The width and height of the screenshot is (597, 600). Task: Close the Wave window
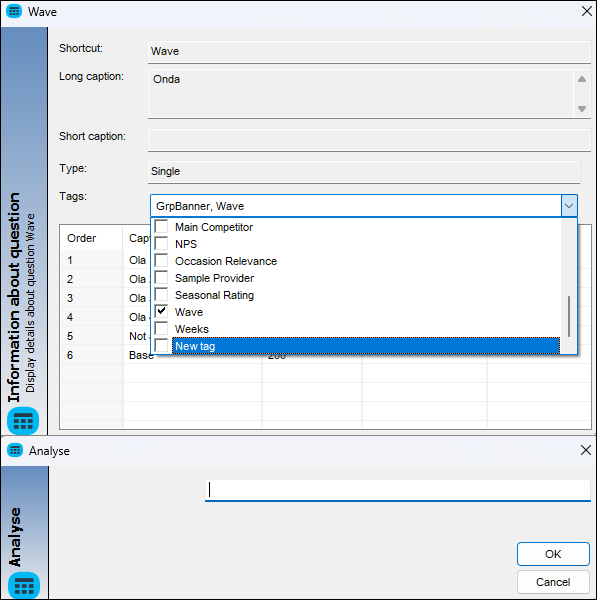[x=586, y=11]
